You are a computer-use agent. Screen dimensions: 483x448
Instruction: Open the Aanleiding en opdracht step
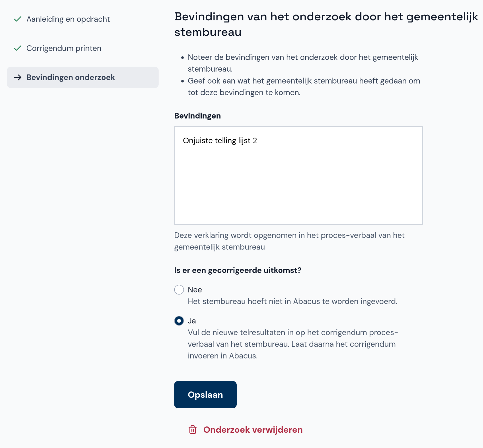pyautogui.click(x=68, y=19)
